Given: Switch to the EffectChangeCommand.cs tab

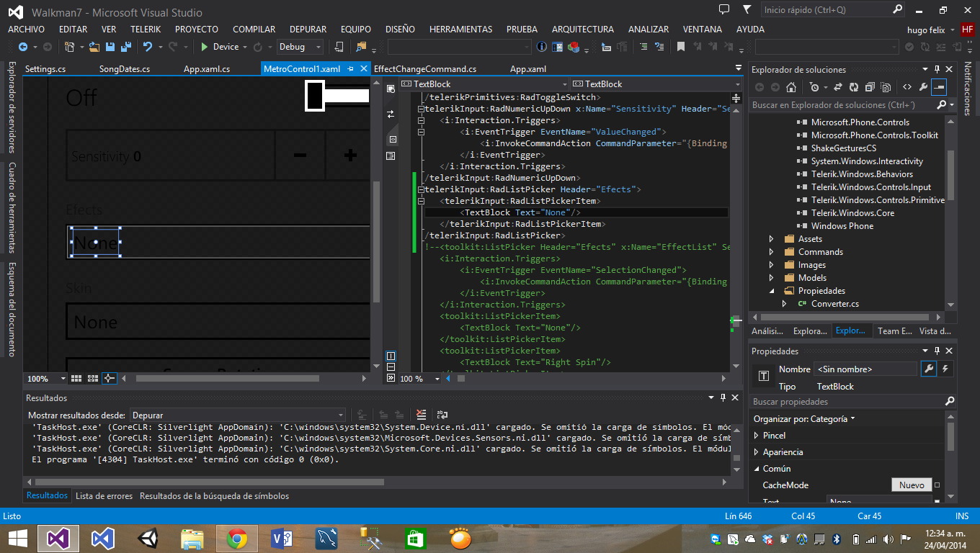Looking at the screenshot, I should pos(425,69).
